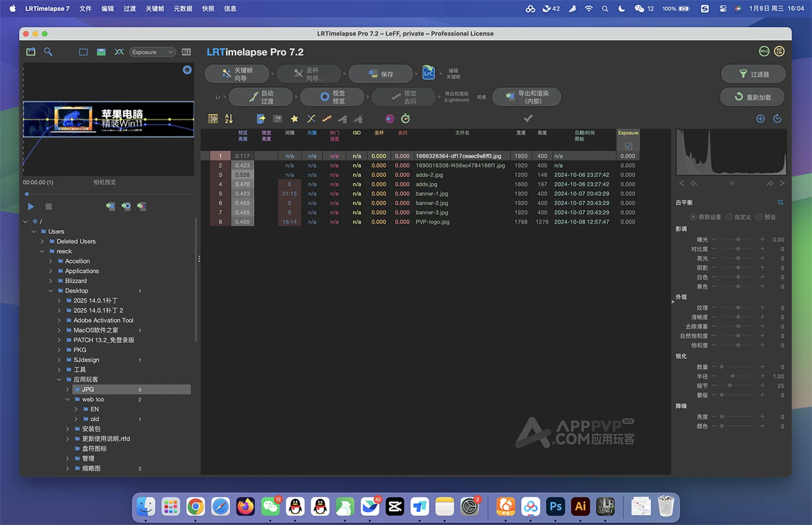Image resolution: width=812 pixels, height=525 pixels.
Task: Click the yellow round badge top right
Action: 779,51
